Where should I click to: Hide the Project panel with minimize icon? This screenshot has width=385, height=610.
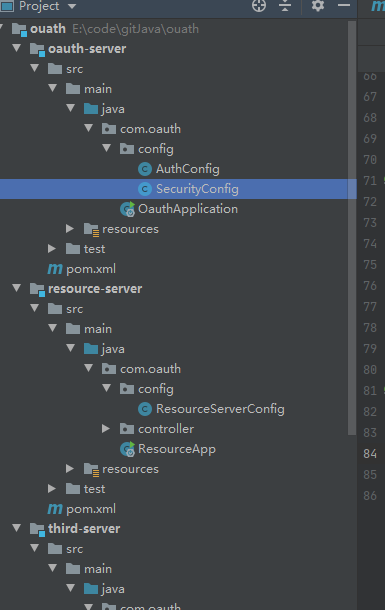344,5
